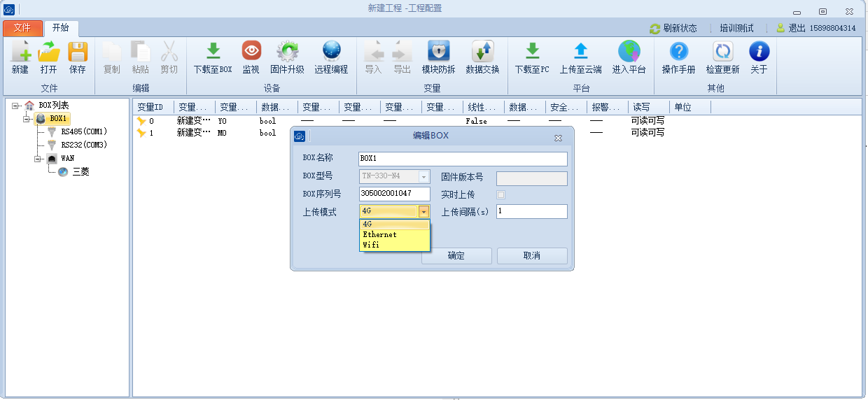Select 4G from upload mode list
This screenshot has width=868, height=400.
pyautogui.click(x=394, y=224)
